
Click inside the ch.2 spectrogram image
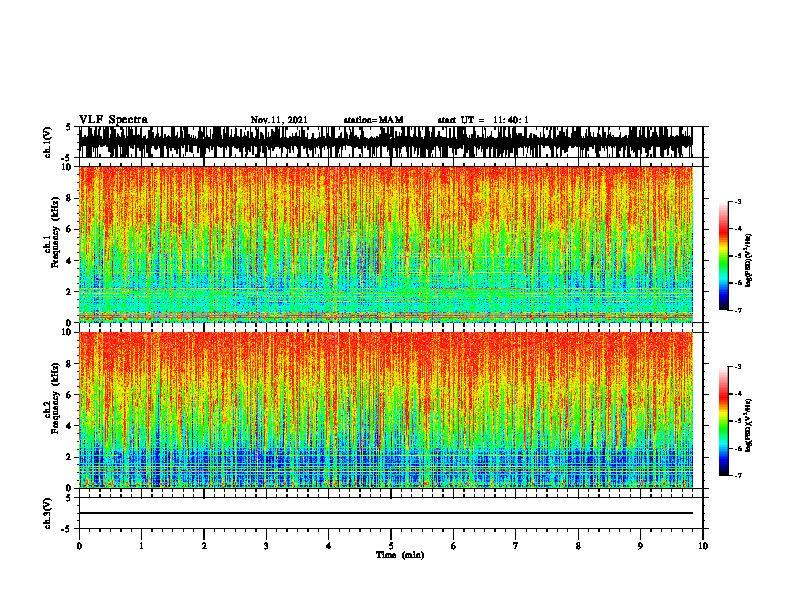385,410
